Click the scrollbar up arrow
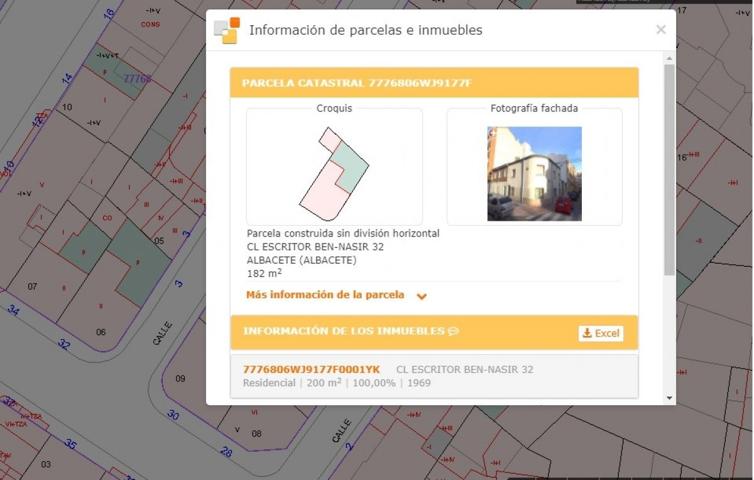 (x=669, y=58)
